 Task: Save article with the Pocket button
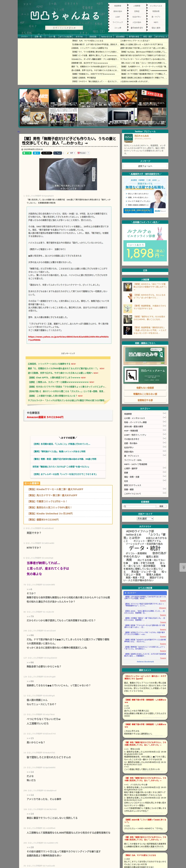click(x=82, y=153)
